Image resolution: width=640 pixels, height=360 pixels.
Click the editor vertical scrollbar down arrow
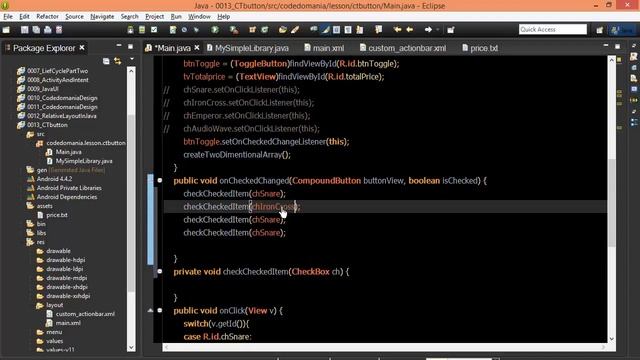611,339
